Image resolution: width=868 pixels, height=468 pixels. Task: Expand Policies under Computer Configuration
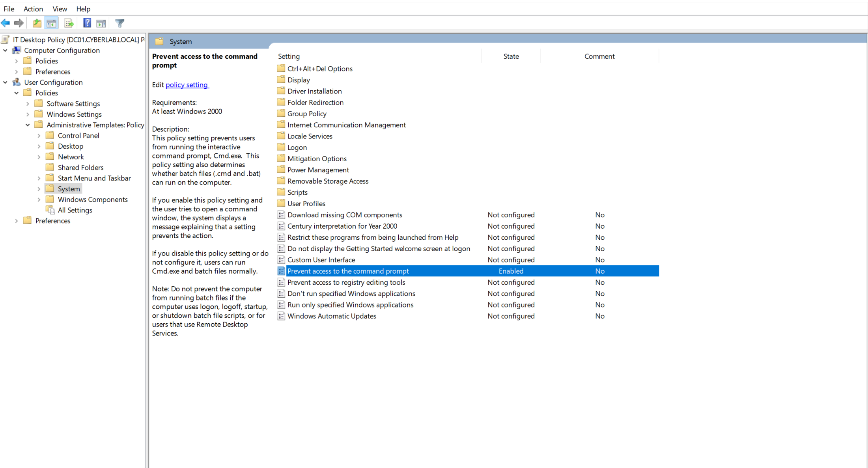[x=17, y=61]
